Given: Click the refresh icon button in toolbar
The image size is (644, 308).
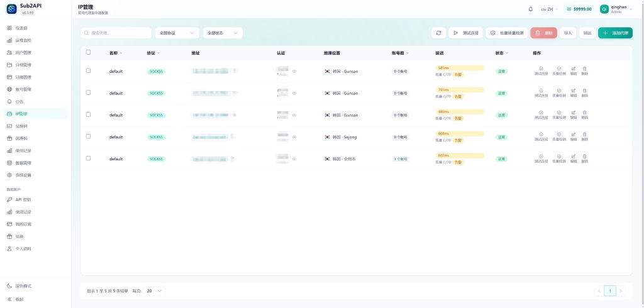Looking at the screenshot, I should pyautogui.click(x=438, y=33).
